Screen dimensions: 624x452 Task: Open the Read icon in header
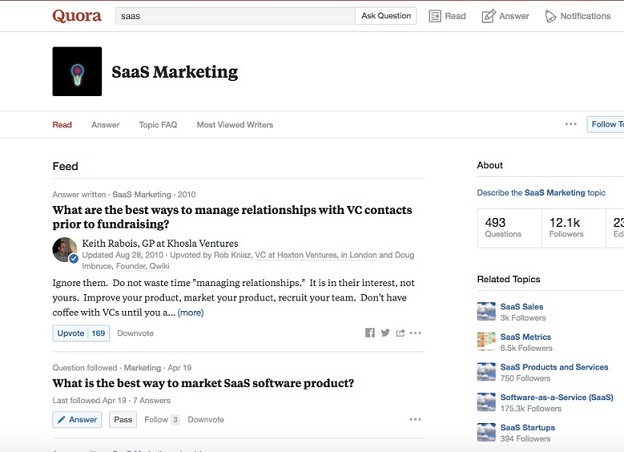[435, 16]
